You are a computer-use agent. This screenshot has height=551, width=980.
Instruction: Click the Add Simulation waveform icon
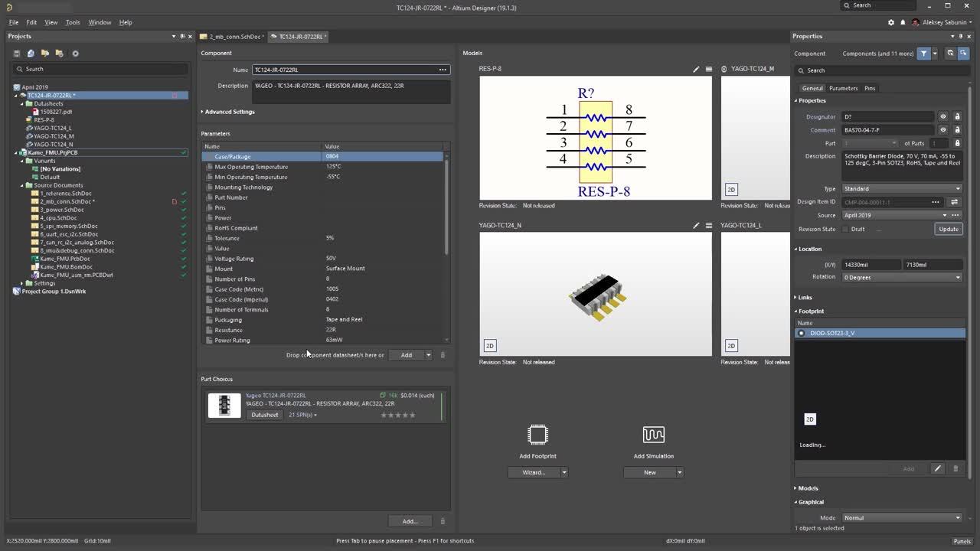[653, 435]
